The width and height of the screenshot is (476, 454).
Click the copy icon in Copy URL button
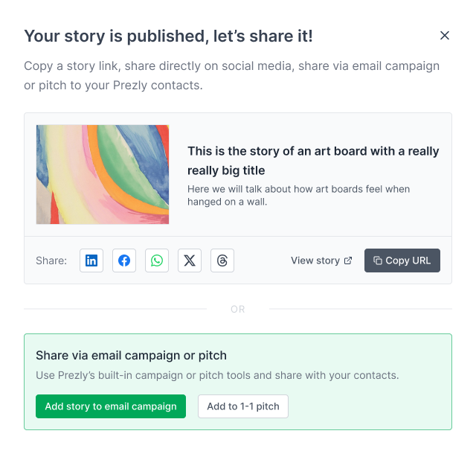click(x=378, y=260)
